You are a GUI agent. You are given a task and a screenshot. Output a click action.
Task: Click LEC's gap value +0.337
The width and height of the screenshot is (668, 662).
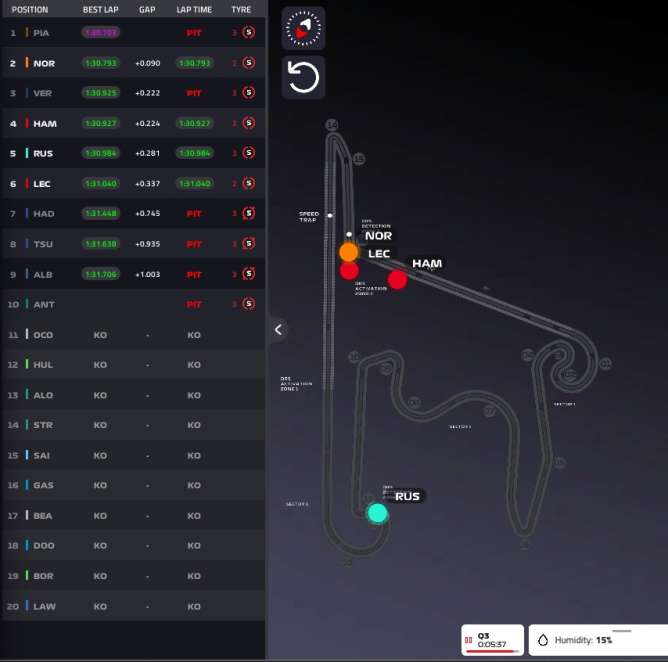(147, 184)
